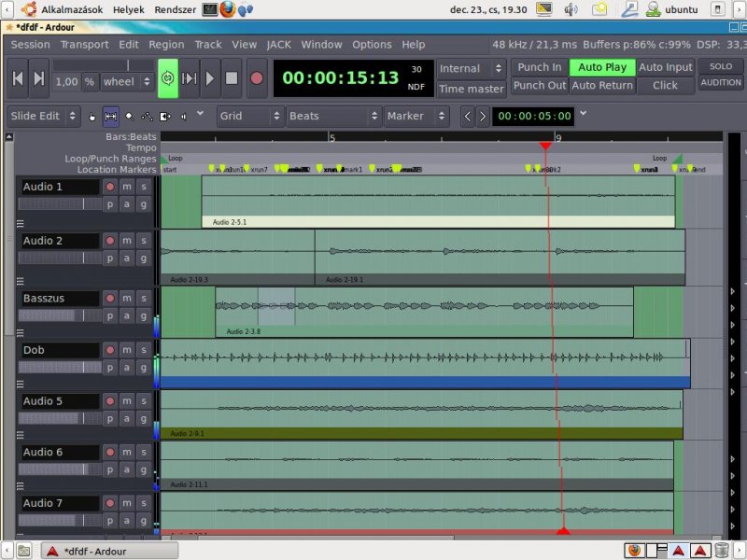Expand the chevron next to nudge clock
Viewport: 747px width, 560px height.
pyautogui.click(x=583, y=113)
